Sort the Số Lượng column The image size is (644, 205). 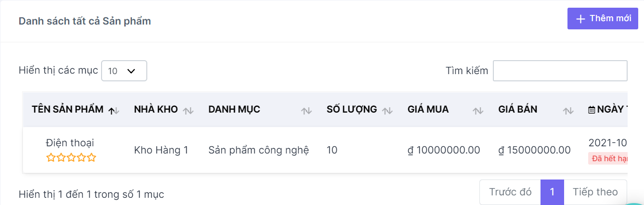point(387,111)
